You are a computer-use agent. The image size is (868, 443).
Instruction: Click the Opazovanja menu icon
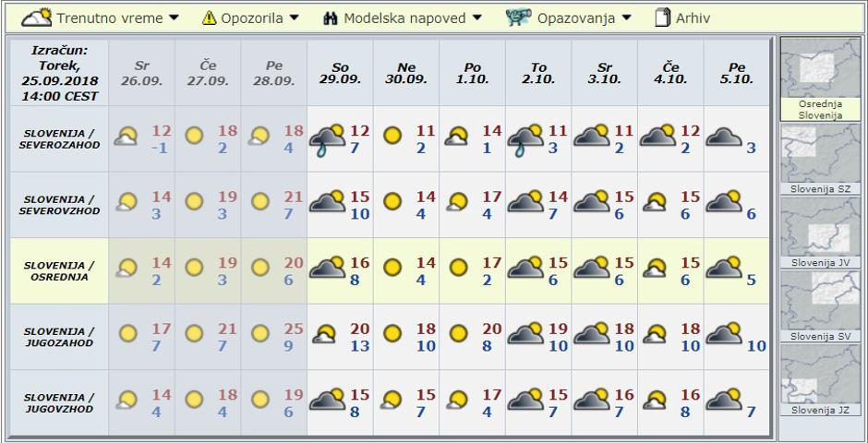coord(519,17)
